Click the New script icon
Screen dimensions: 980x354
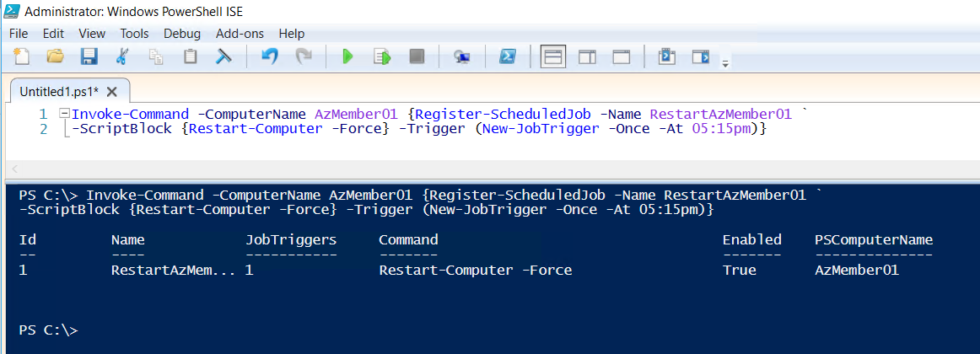(22, 57)
